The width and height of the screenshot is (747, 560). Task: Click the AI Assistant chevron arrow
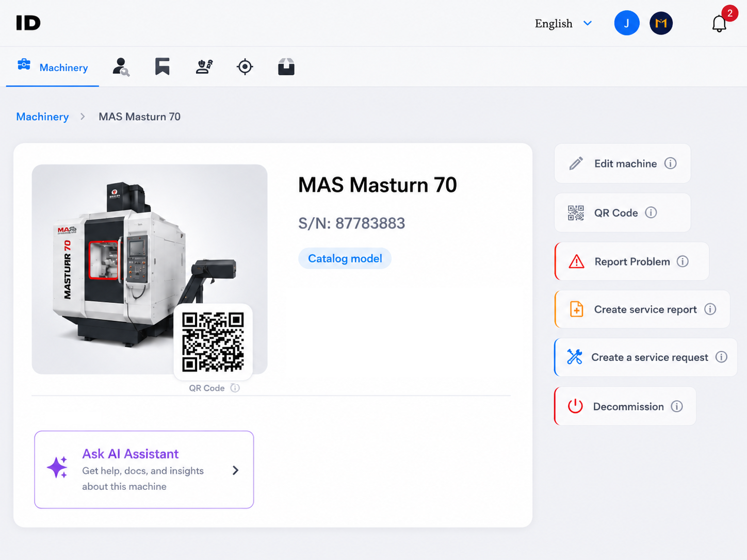point(235,470)
